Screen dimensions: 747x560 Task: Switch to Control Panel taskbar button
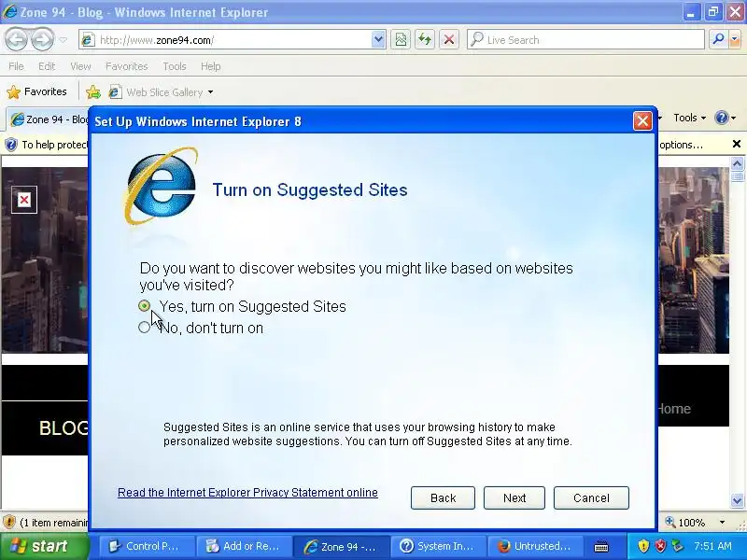coord(148,546)
